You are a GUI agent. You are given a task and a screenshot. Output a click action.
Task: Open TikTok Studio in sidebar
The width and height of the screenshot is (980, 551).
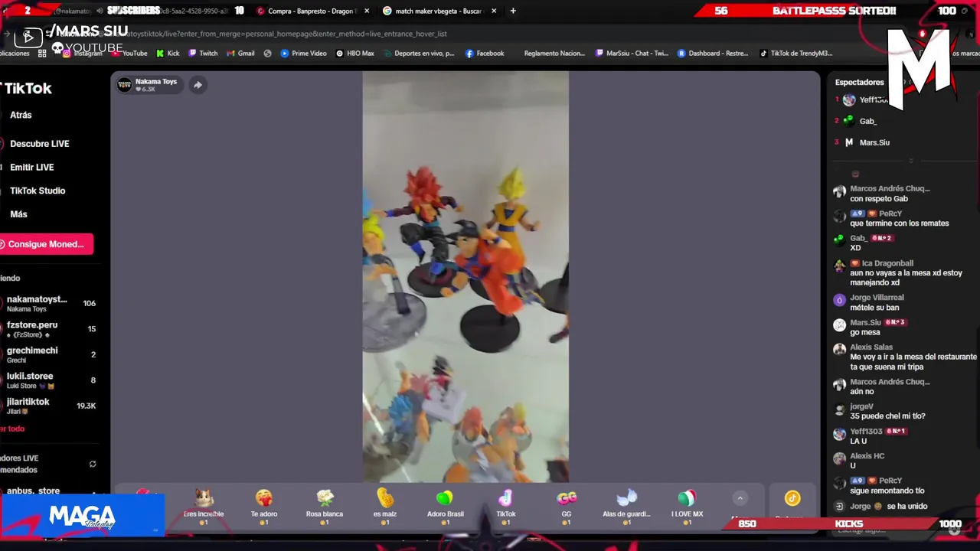coord(38,191)
